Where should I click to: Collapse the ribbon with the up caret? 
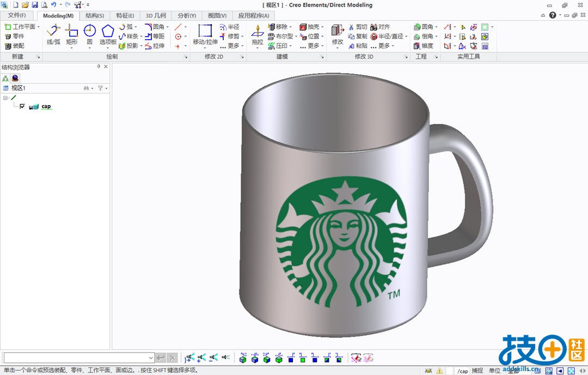point(543,15)
